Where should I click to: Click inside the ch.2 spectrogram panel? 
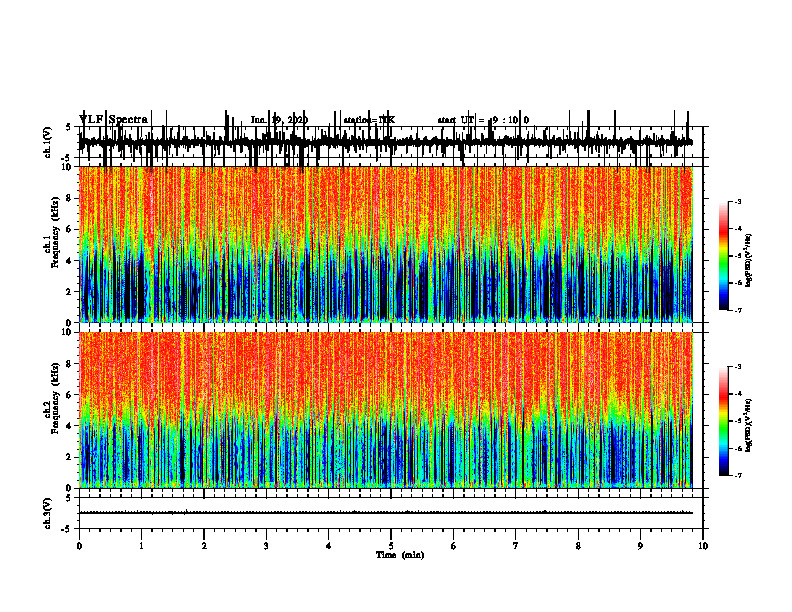pos(385,410)
